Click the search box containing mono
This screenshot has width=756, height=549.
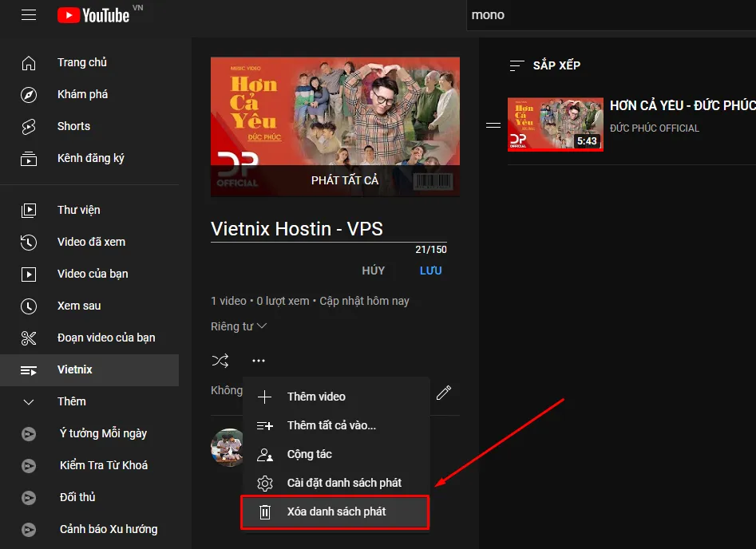coord(612,15)
